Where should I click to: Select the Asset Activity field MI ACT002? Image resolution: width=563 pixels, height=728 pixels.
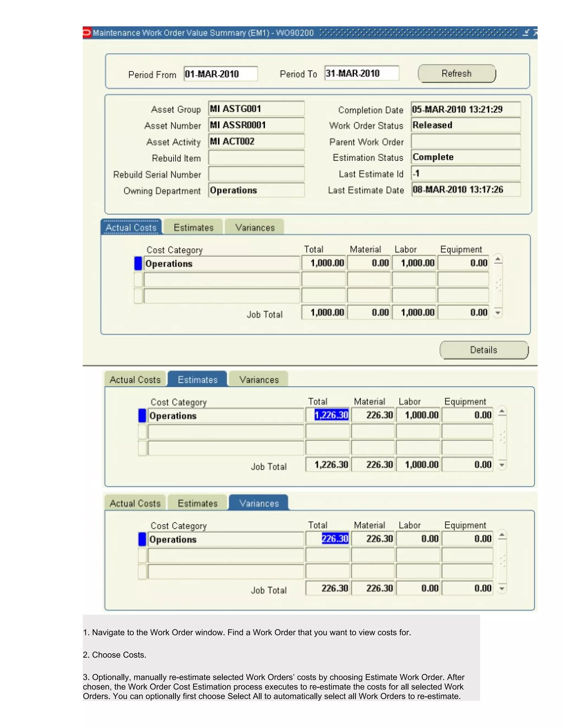point(256,141)
